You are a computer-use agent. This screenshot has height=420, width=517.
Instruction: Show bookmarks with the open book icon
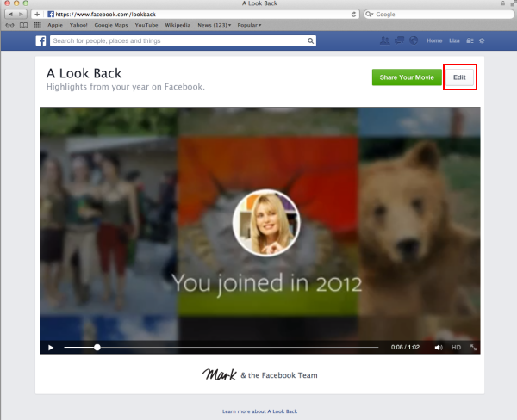(x=24, y=25)
